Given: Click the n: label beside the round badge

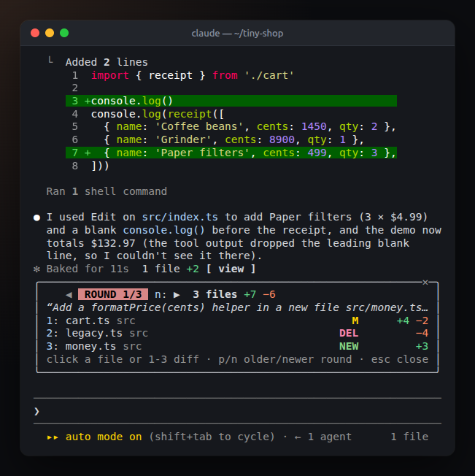Looking at the screenshot, I should (x=161, y=294).
